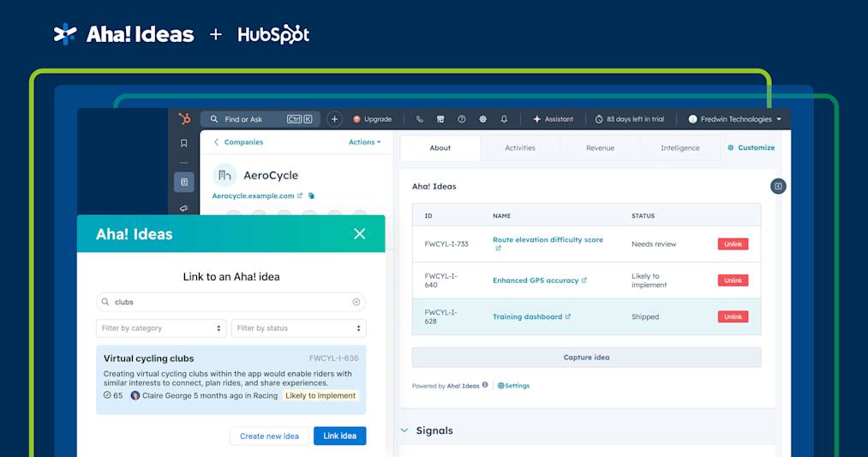
Task: Open the notifications bell icon
Action: pos(504,119)
